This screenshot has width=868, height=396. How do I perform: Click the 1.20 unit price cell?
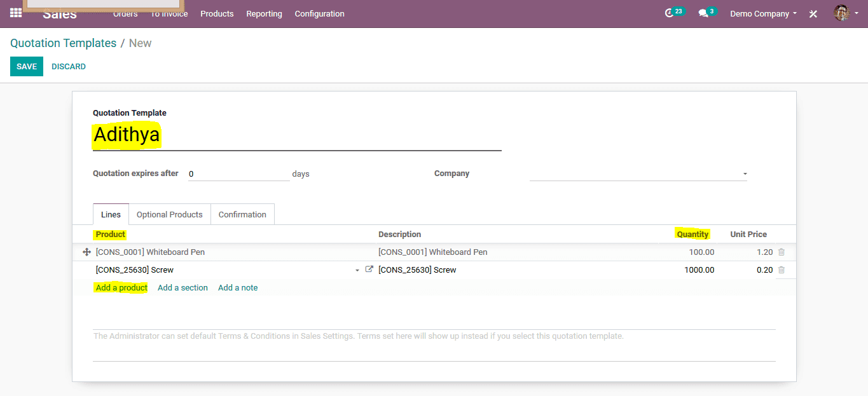coord(746,252)
